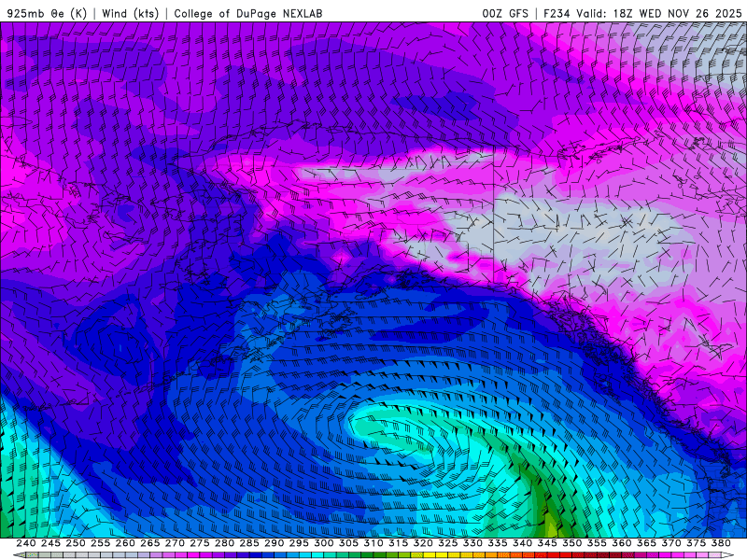This screenshot has height=560, width=747.
Task: Click the 290 value on color scale
Action: [274, 543]
